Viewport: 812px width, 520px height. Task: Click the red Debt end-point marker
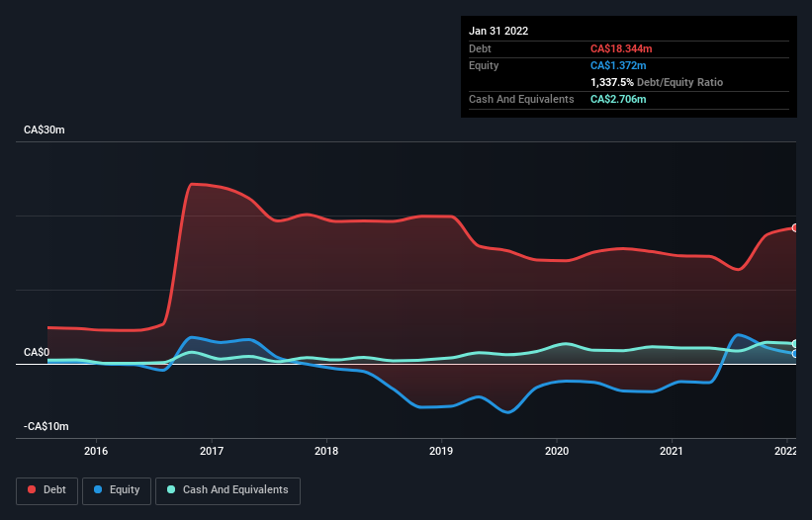click(795, 228)
